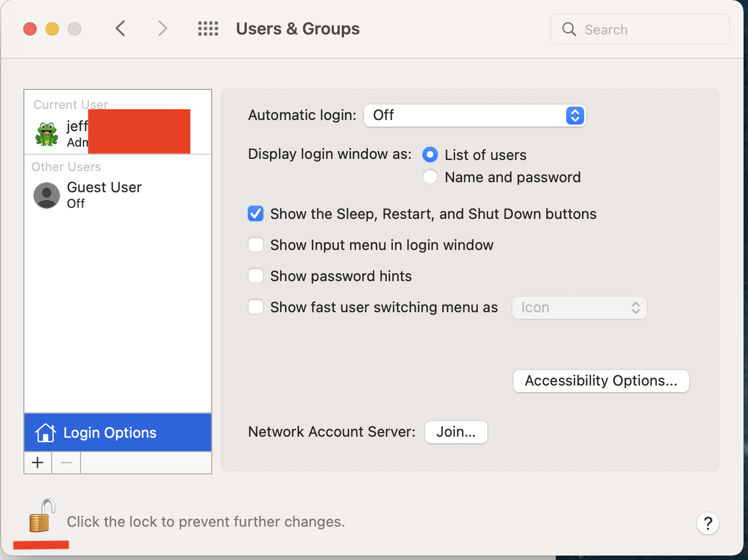The width and height of the screenshot is (748, 560).
Task: Click the back navigation arrow
Action: pos(120,28)
